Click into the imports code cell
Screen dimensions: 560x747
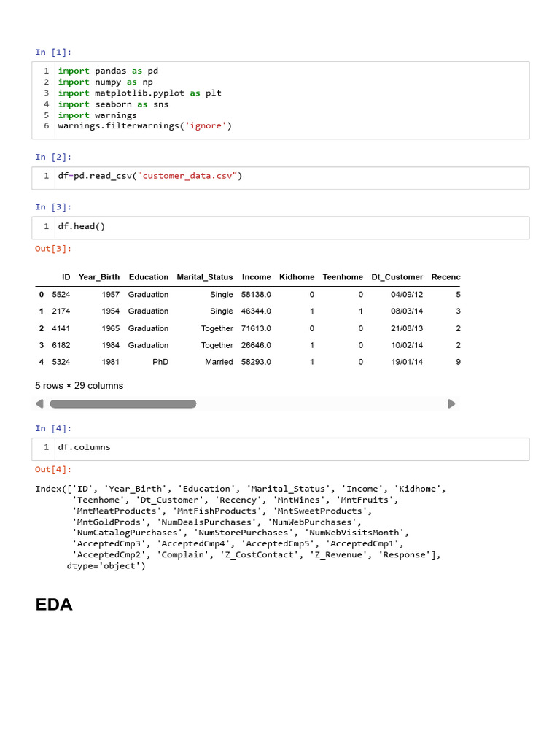coord(292,99)
